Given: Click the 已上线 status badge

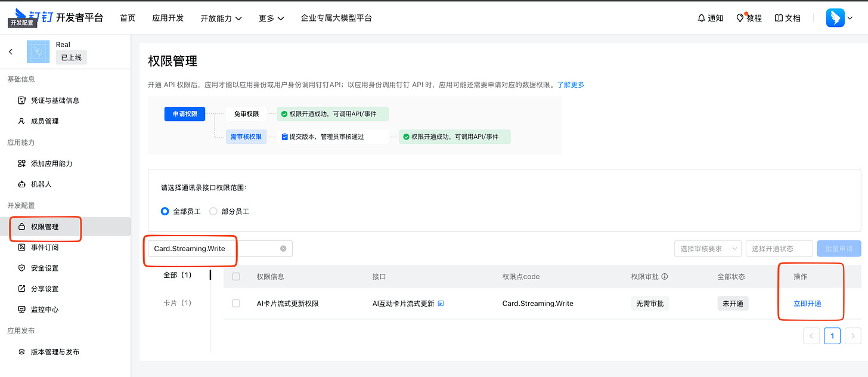Looking at the screenshot, I should tap(72, 57).
